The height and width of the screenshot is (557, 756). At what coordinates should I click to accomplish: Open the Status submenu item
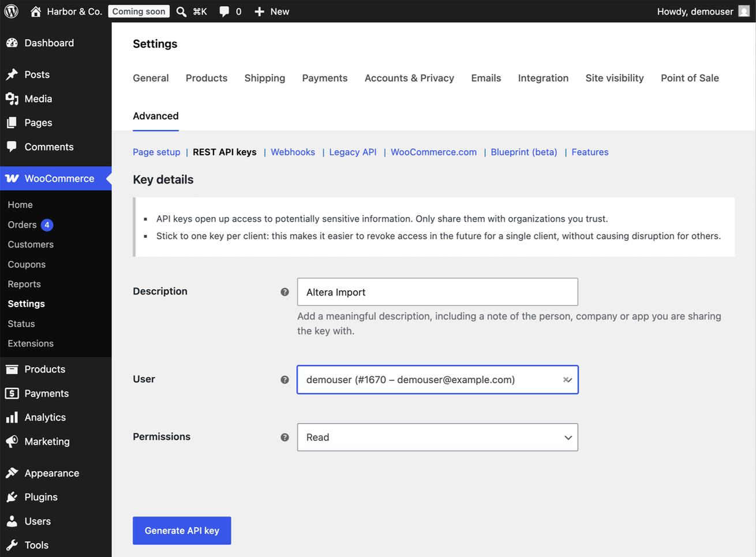pos(21,324)
